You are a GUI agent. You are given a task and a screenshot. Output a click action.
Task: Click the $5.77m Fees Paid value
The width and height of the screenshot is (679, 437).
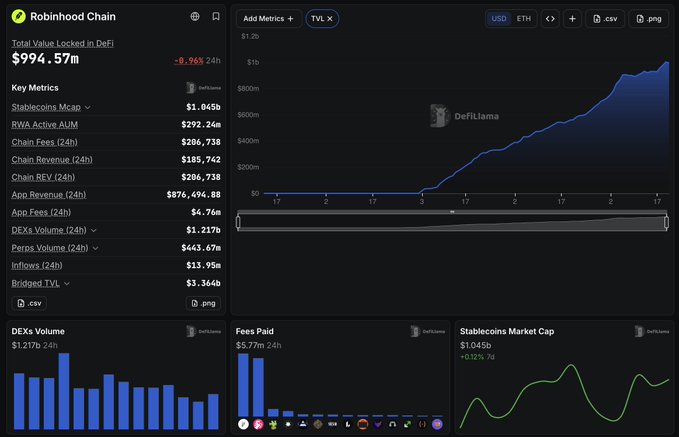[x=250, y=345]
